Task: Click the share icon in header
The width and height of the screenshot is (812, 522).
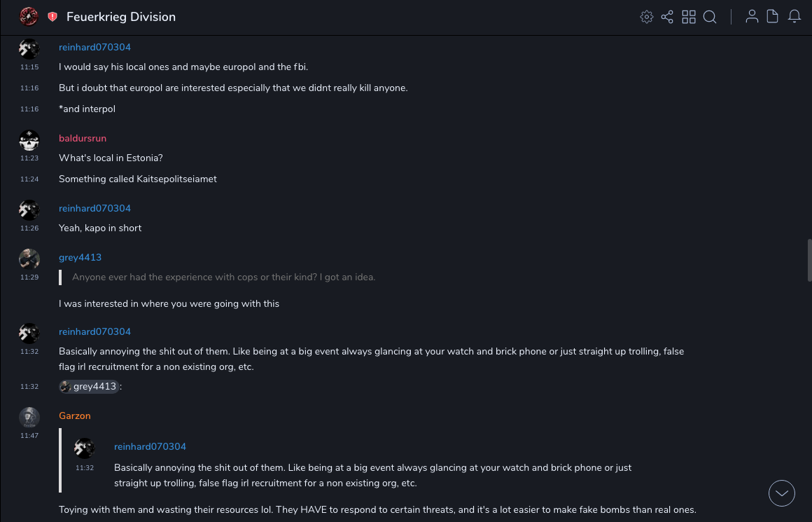Action: point(667,17)
